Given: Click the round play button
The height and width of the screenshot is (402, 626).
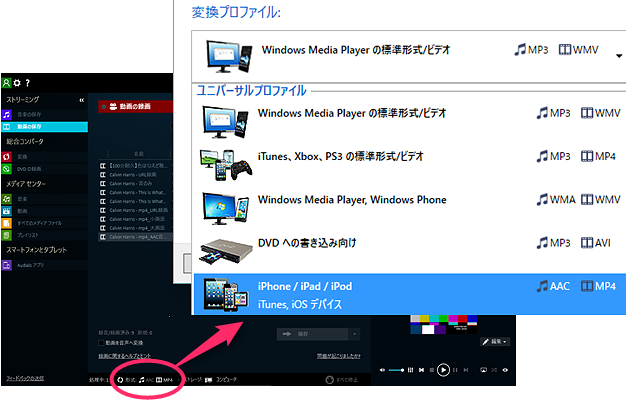Looking at the screenshot, I should [443, 370].
